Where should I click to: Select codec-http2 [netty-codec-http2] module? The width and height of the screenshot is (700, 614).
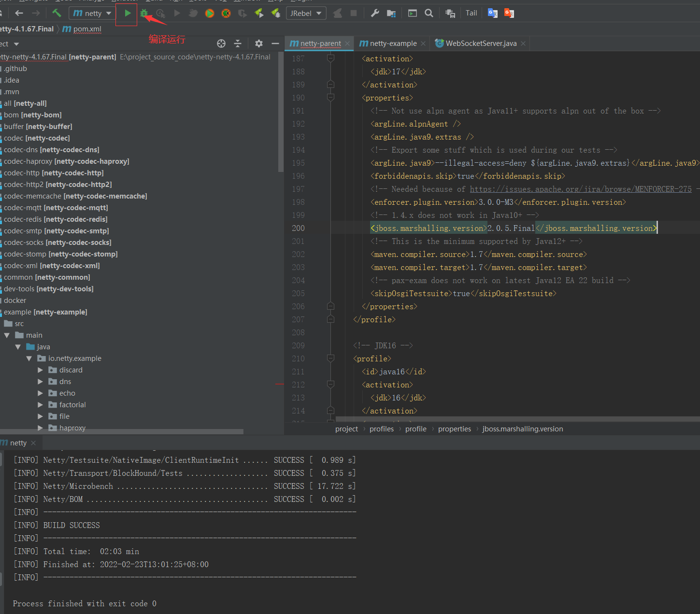point(58,185)
